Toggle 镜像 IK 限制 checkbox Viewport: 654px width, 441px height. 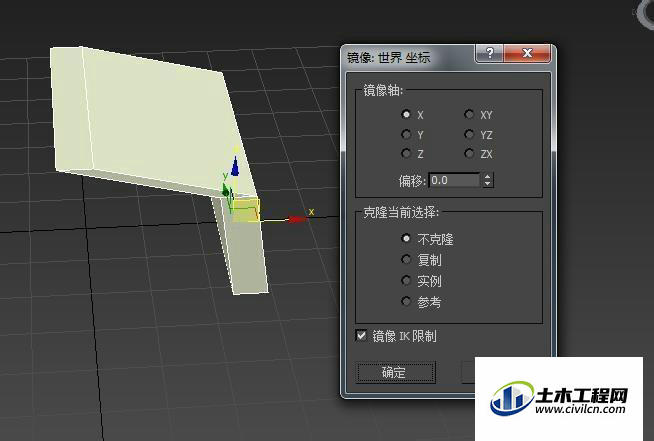pos(361,335)
